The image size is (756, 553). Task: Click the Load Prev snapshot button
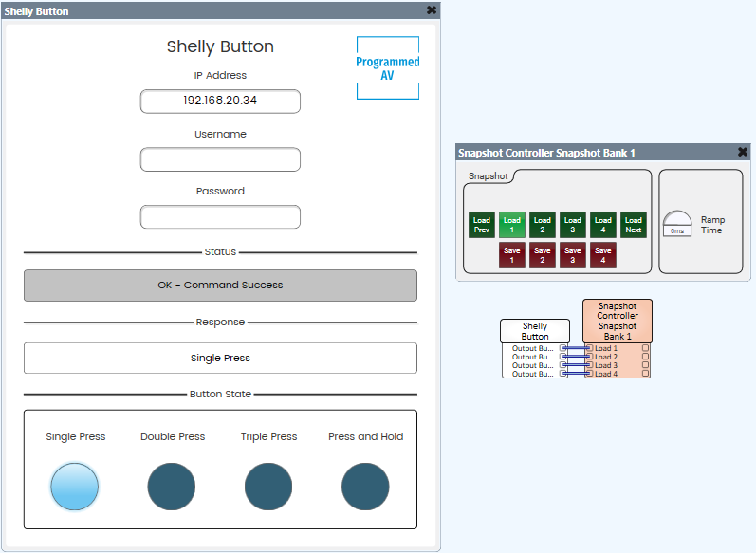(x=482, y=225)
